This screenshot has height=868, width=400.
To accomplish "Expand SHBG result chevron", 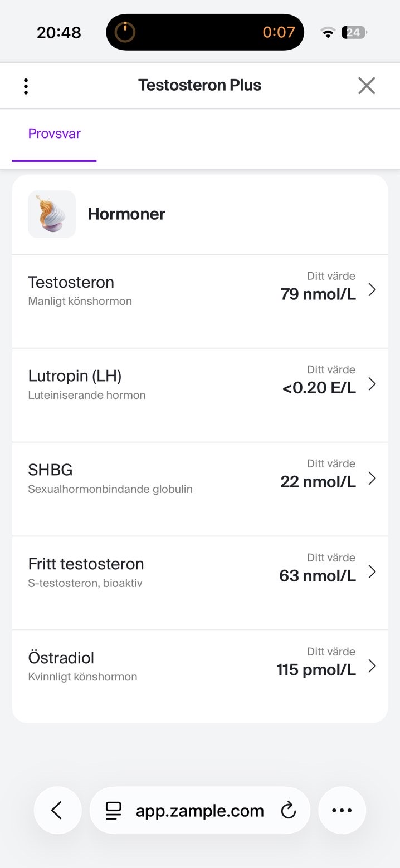I will pos(372,478).
